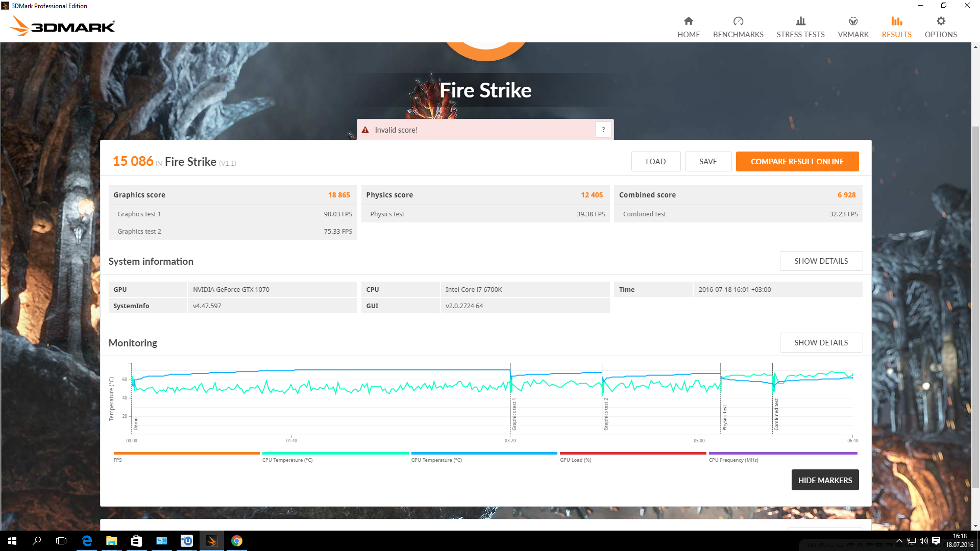Image resolution: width=980 pixels, height=551 pixels.
Task: Open File Explorer from taskbar
Action: pyautogui.click(x=111, y=541)
